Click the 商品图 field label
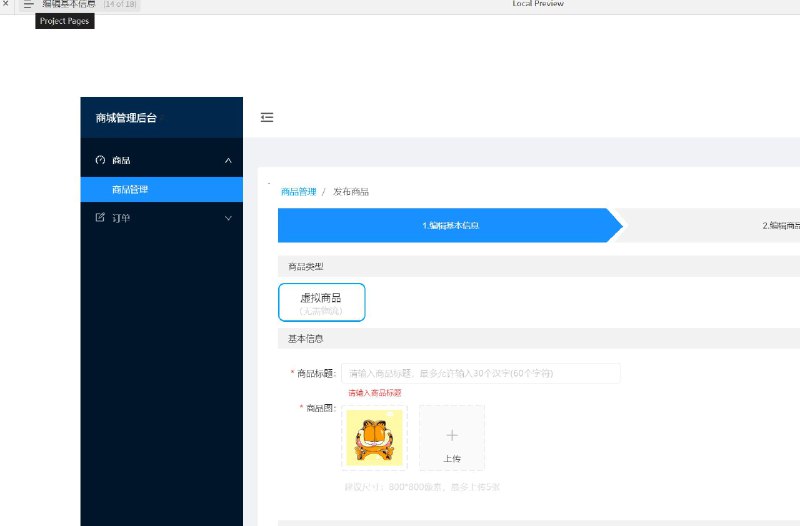 319,408
